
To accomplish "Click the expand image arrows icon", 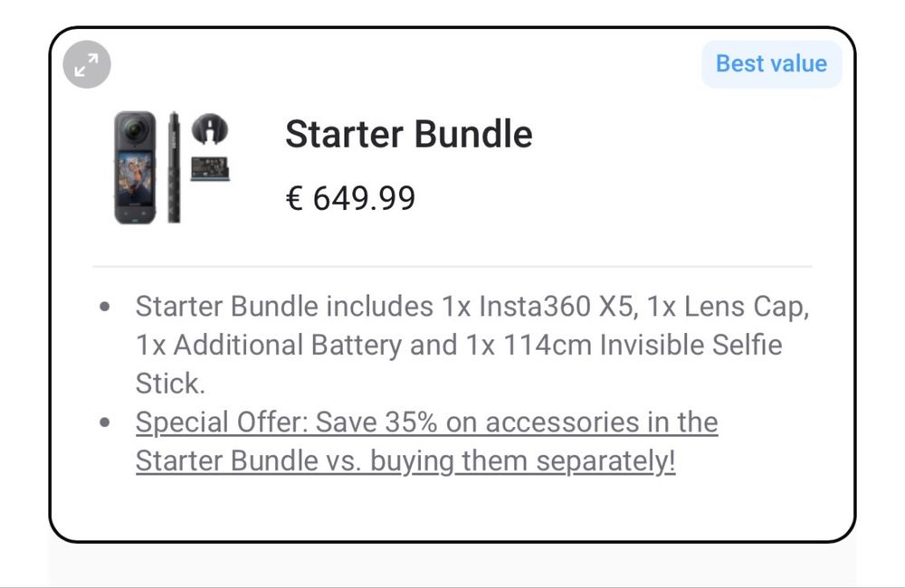I will [88, 65].
